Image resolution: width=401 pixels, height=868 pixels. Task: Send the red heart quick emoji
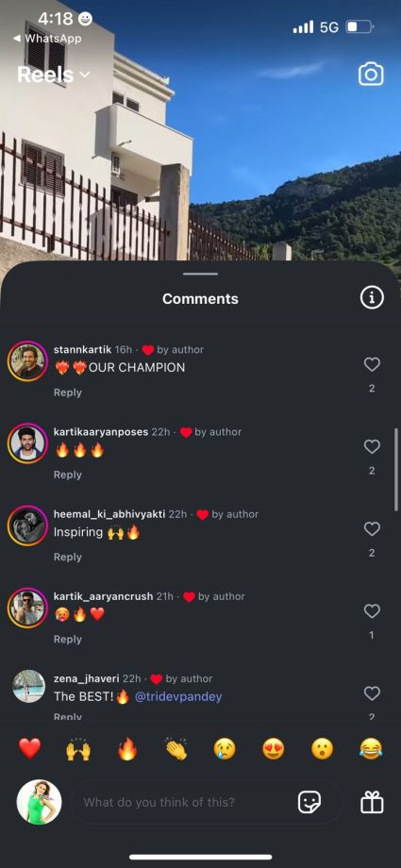pos(30,749)
